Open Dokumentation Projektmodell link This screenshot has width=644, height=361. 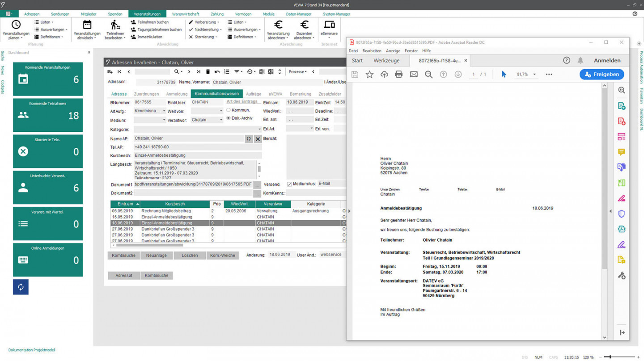[x=32, y=350]
